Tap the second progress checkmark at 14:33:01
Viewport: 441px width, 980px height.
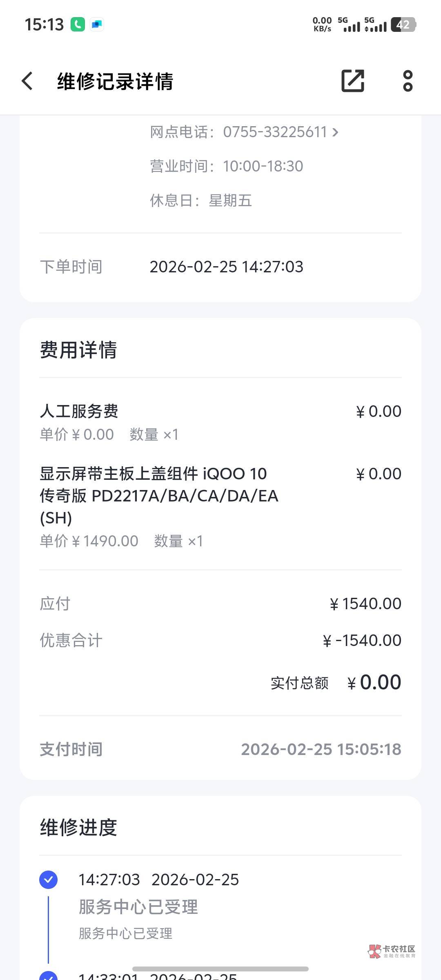48,976
